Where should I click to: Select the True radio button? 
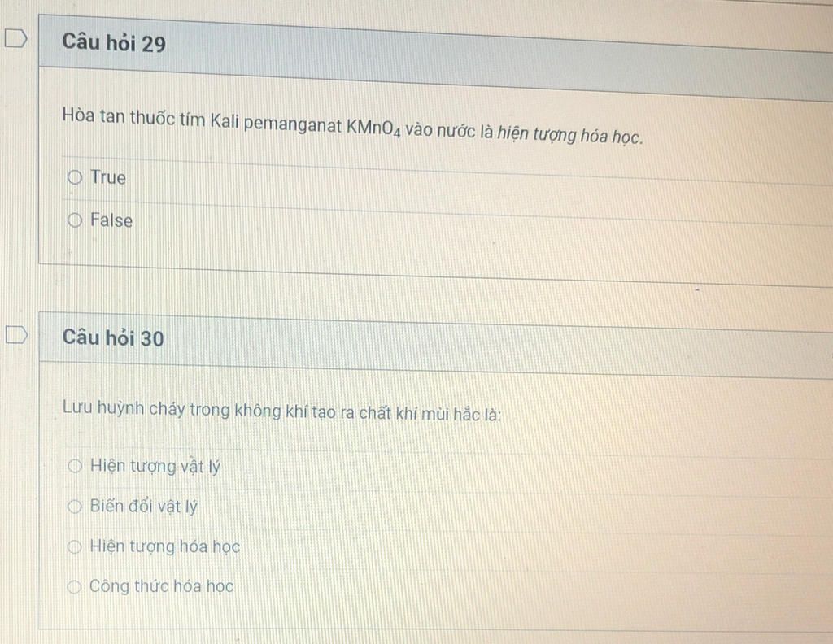[x=75, y=176]
